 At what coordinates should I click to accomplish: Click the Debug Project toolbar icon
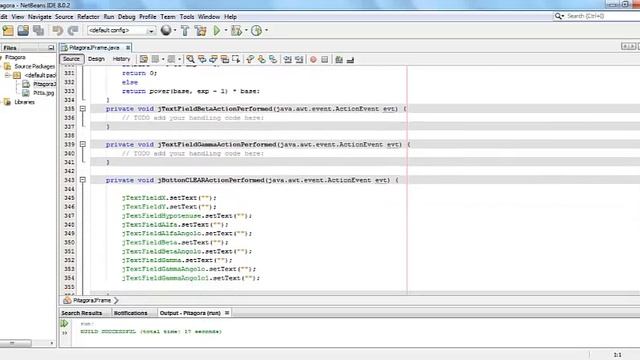[x=236, y=31]
